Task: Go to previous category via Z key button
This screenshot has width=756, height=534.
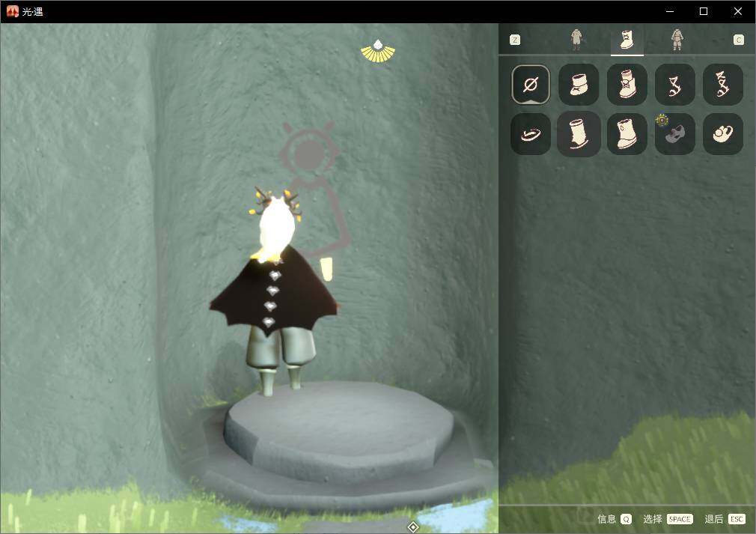Action: click(515, 40)
